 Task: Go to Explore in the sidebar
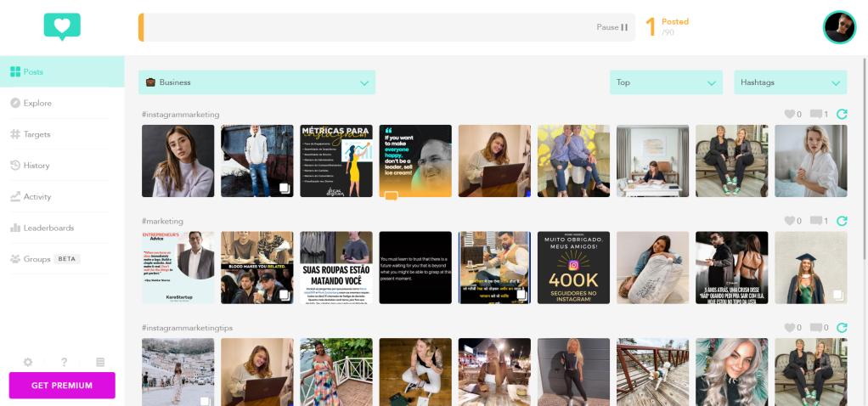(37, 103)
